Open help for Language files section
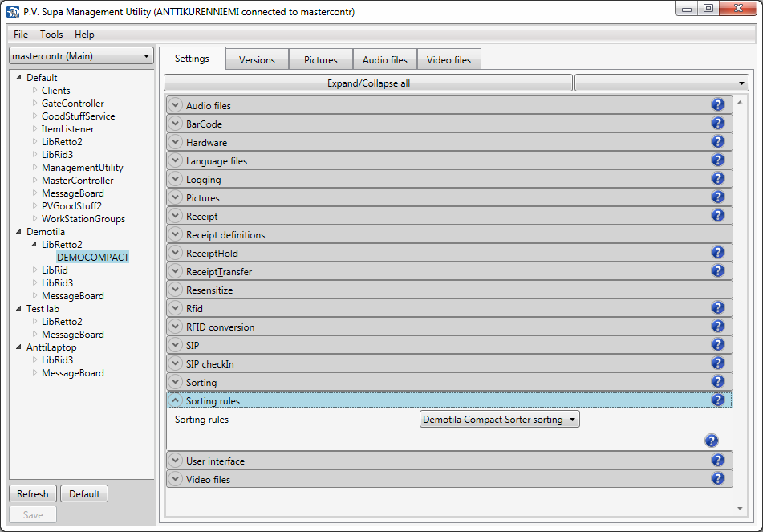Screen dimensions: 763x532 (x=718, y=160)
